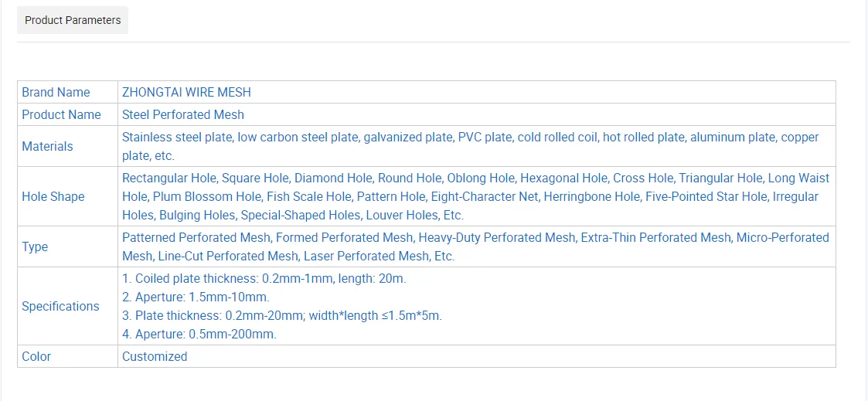This screenshot has height=401, width=868.
Task: Click the Color row label
Action: 36,356
